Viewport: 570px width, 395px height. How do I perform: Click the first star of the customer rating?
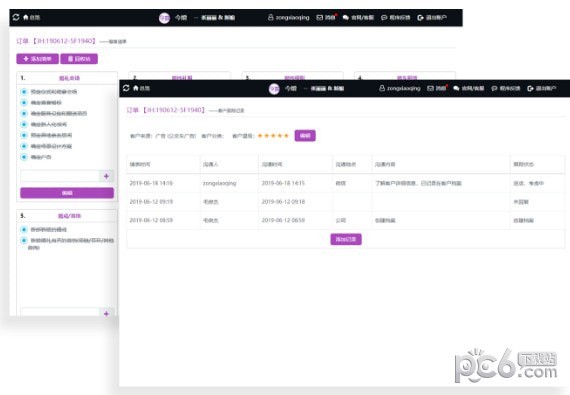pyautogui.click(x=260, y=136)
